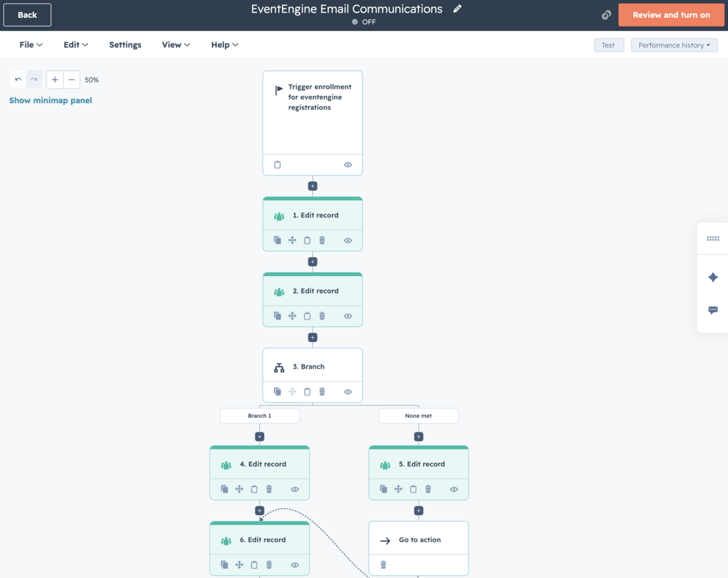Add action plus button under None met

[x=418, y=436]
